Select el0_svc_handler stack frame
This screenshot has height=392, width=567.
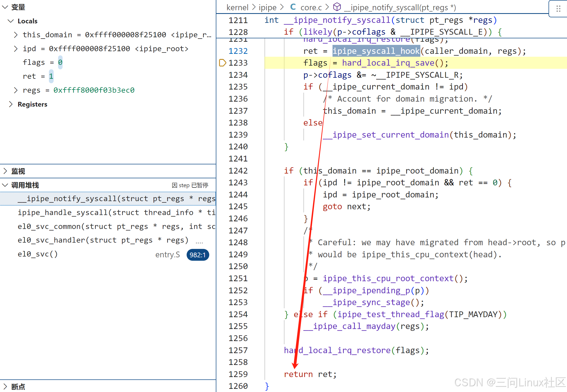tap(103, 240)
